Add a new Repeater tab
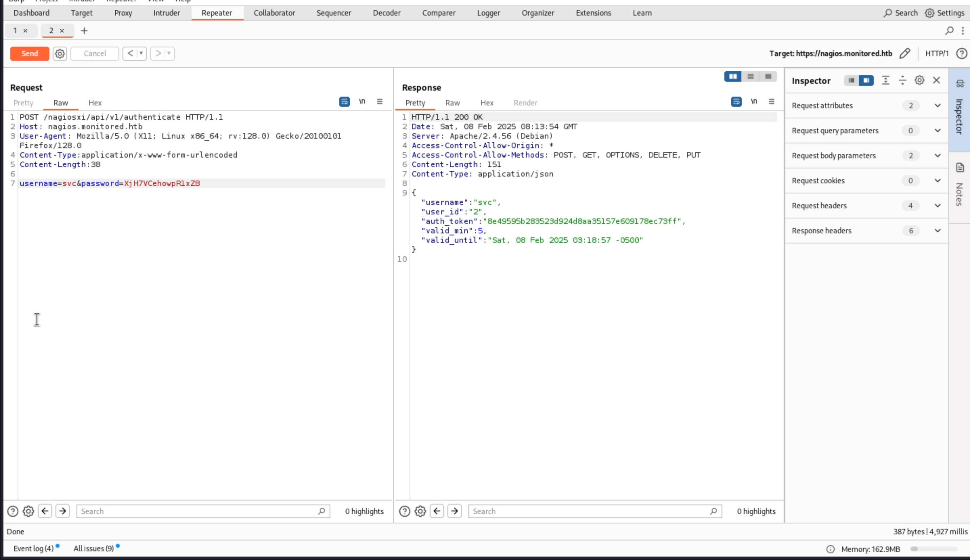Viewport: 970px width, 560px height. pyautogui.click(x=84, y=31)
